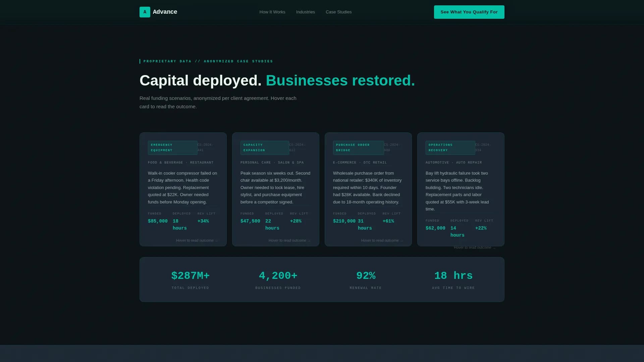Navigate to Case Studies
The height and width of the screenshot is (362, 644).
pos(338,12)
